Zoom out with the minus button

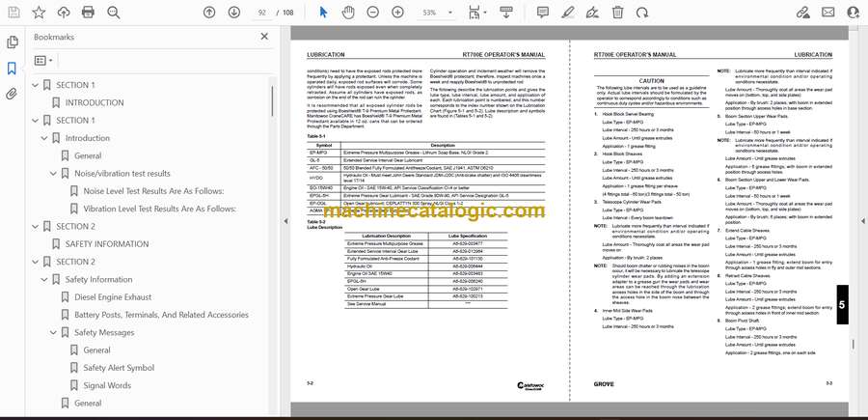click(373, 13)
